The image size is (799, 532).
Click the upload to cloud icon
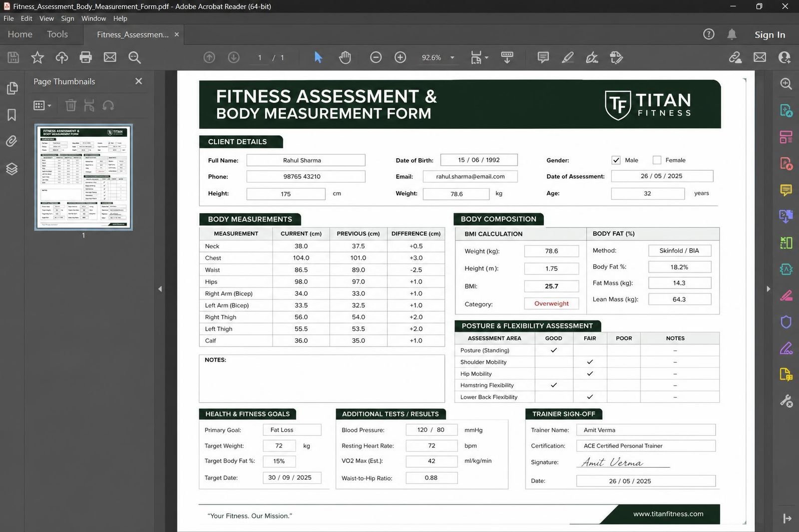tap(61, 57)
